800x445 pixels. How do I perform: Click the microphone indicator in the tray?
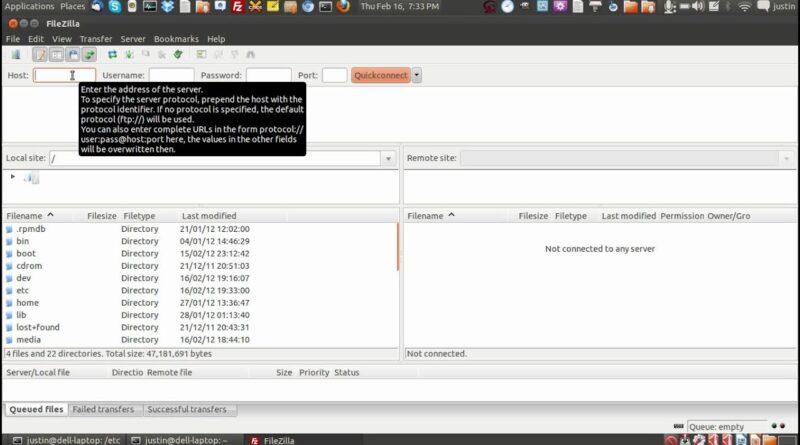coord(669,7)
